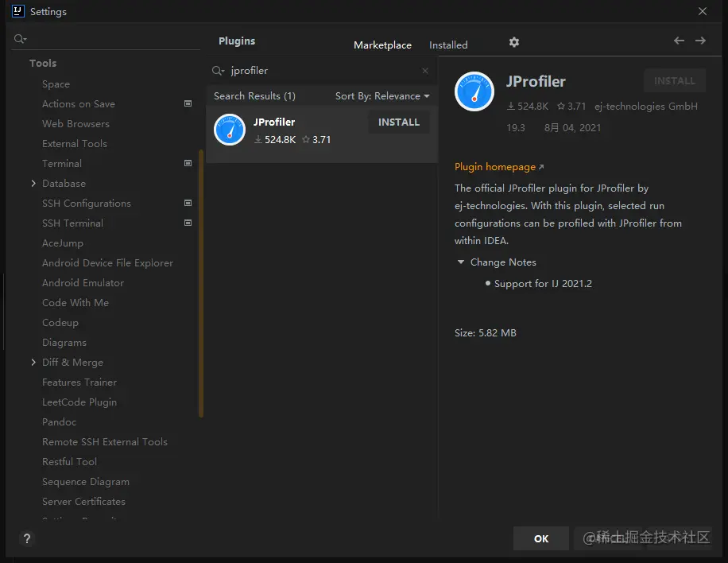Clear the jprofiler search text

tap(425, 71)
